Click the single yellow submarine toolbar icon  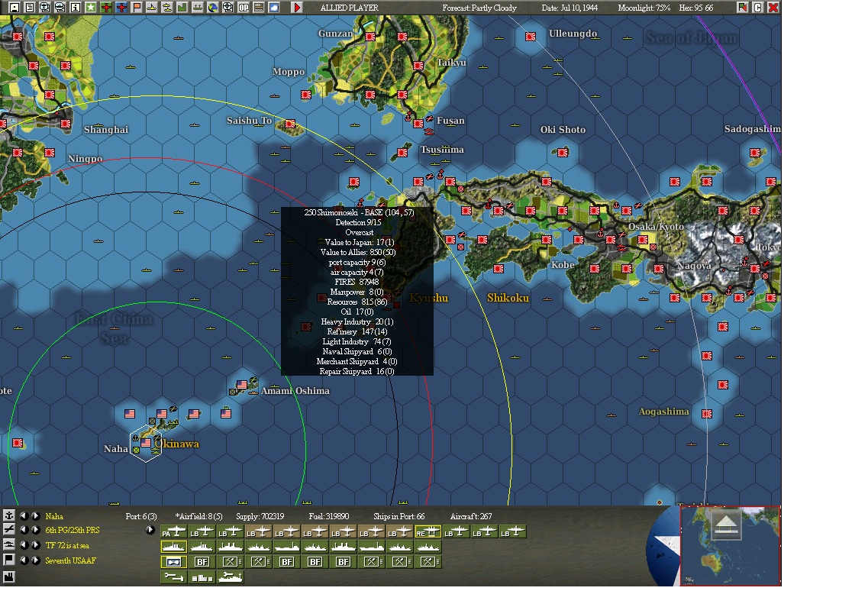[x=152, y=8]
